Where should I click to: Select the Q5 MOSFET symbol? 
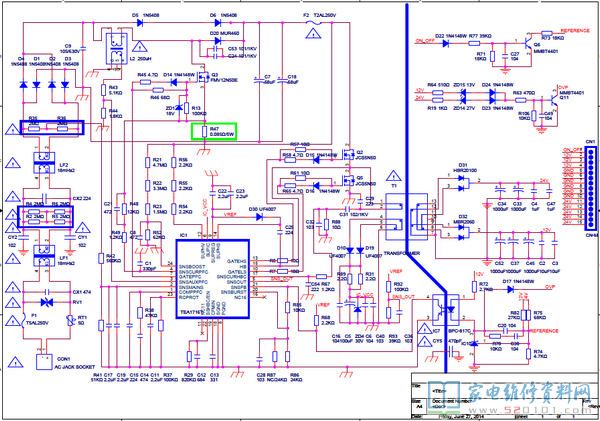point(348,179)
